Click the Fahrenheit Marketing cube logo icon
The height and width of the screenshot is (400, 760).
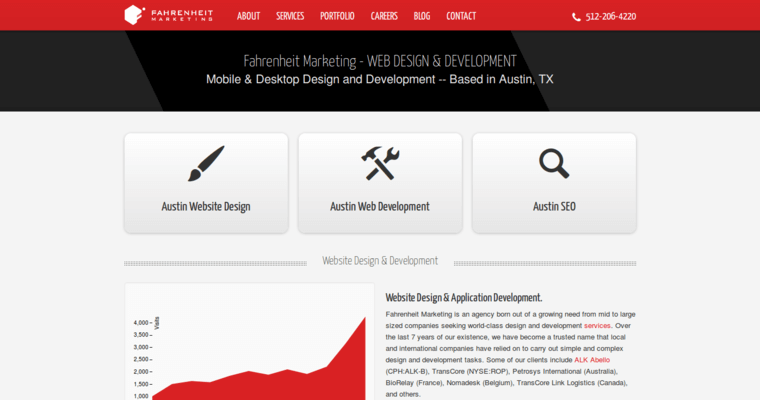pyautogui.click(x=135, y=15)
